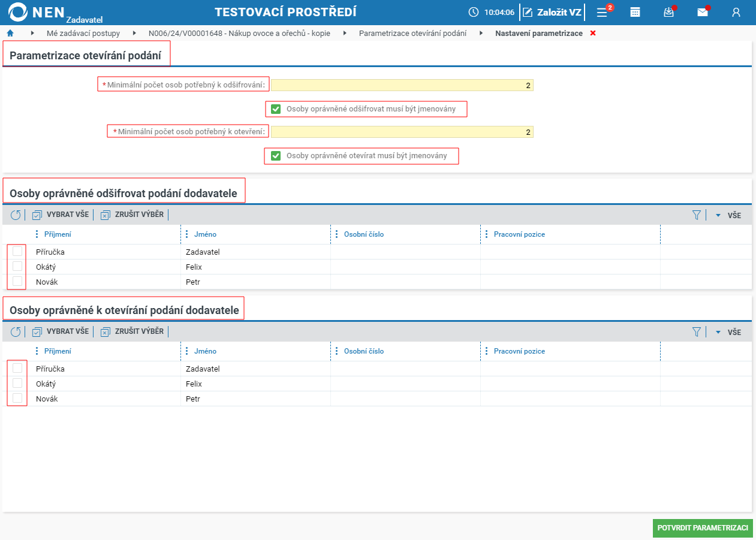The width and height of the screenshot is (756, 540).
Task: Refresh the decryption persons table
Action: click(16, 215)
